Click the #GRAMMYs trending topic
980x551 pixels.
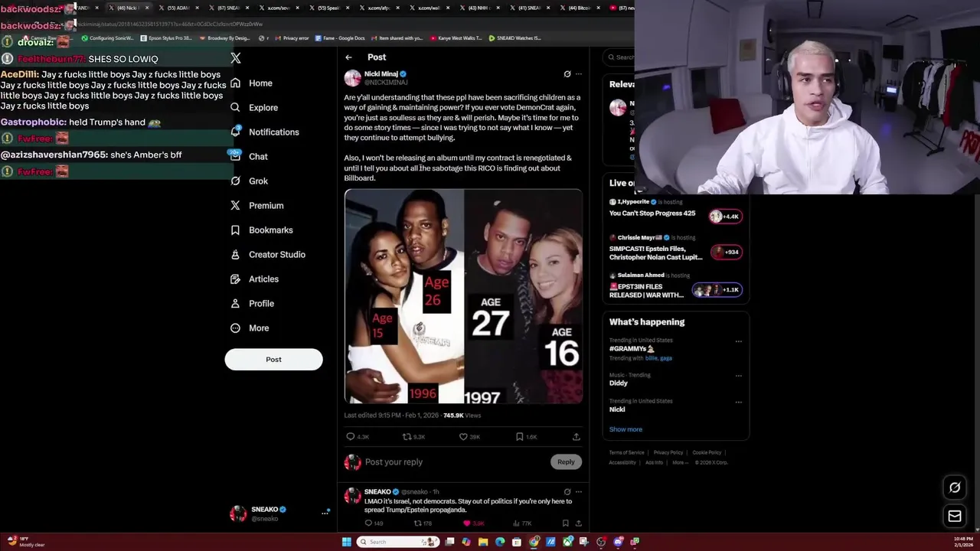click(x=632, y=349)
